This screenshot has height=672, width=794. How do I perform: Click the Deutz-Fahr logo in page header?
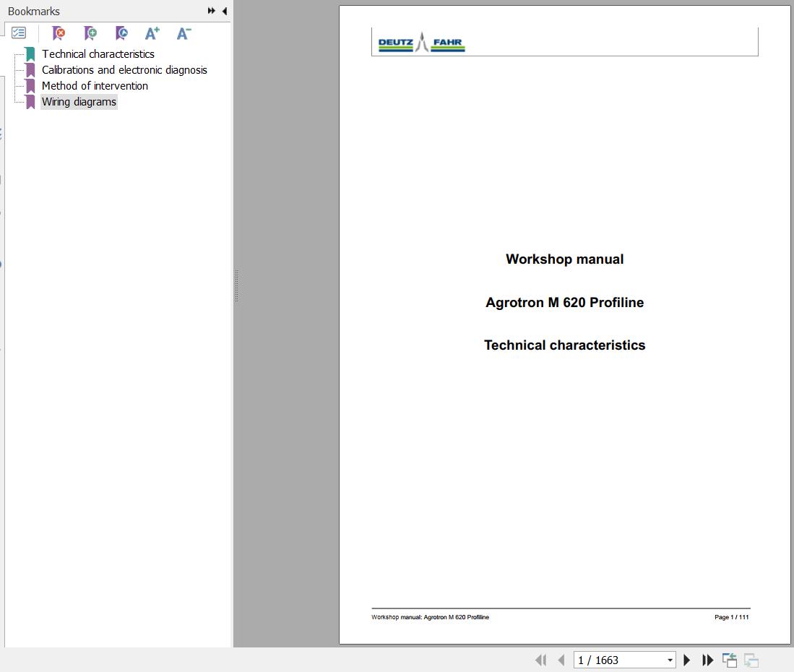click(x=421, y=43)
